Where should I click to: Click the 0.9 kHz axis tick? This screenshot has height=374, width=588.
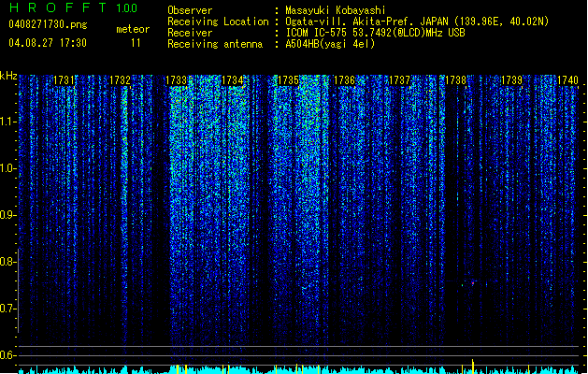point(7,215)
